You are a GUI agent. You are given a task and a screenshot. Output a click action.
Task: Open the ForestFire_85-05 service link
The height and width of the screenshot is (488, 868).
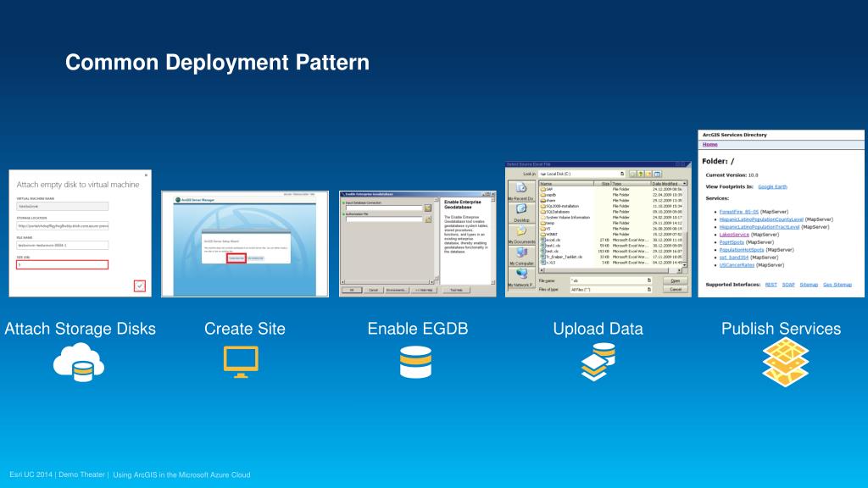(738, 211)
